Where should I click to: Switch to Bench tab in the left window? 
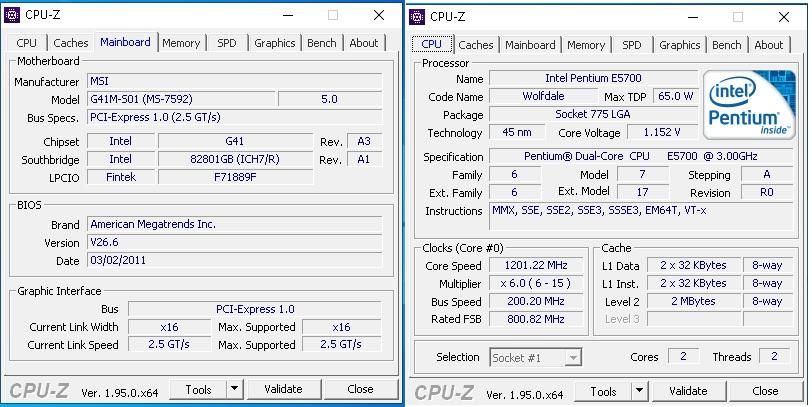322,43
